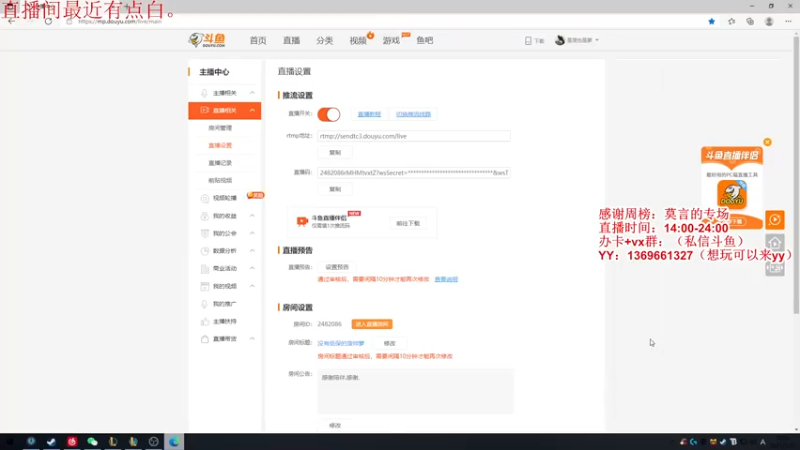Toggle the 直播开关 live switch
The width and height of the screenshot is (800, 450).
329,114
